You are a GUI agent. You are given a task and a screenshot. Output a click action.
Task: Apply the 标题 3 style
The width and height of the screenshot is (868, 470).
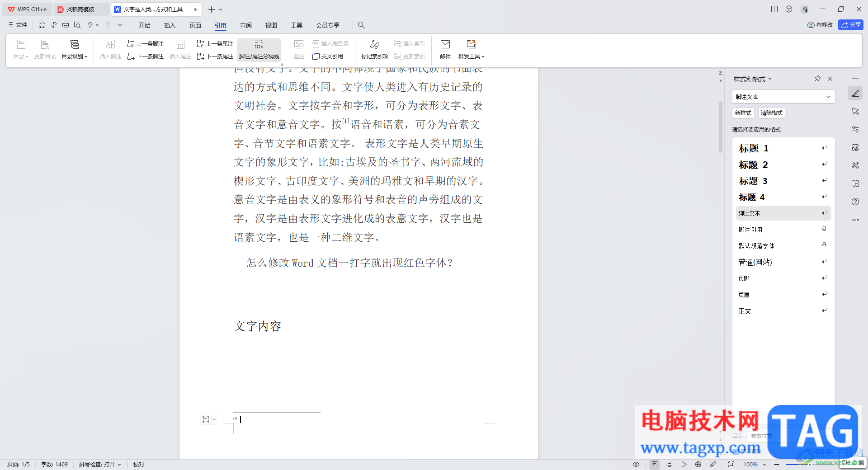[x=783, y=181]
